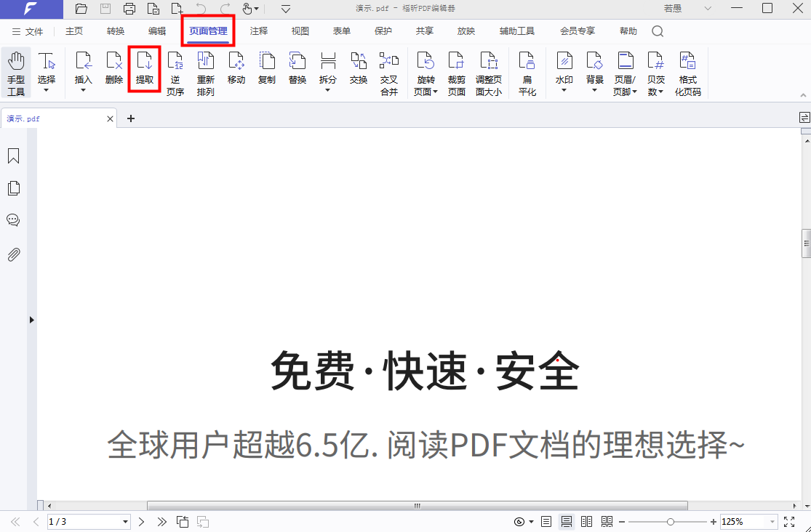Switch to the 表单 tab
This screenshot has height=532, width=811.
341,31
